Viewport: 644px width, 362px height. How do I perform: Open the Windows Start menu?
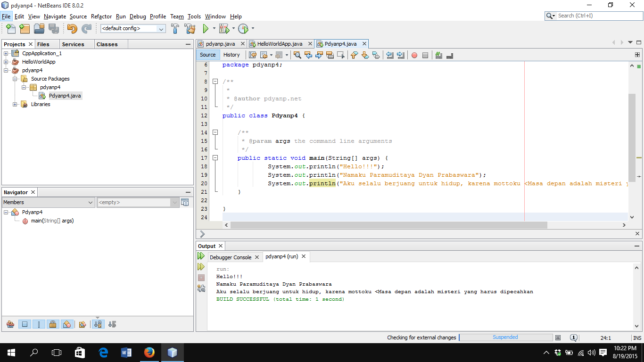[x=11, y=352]
